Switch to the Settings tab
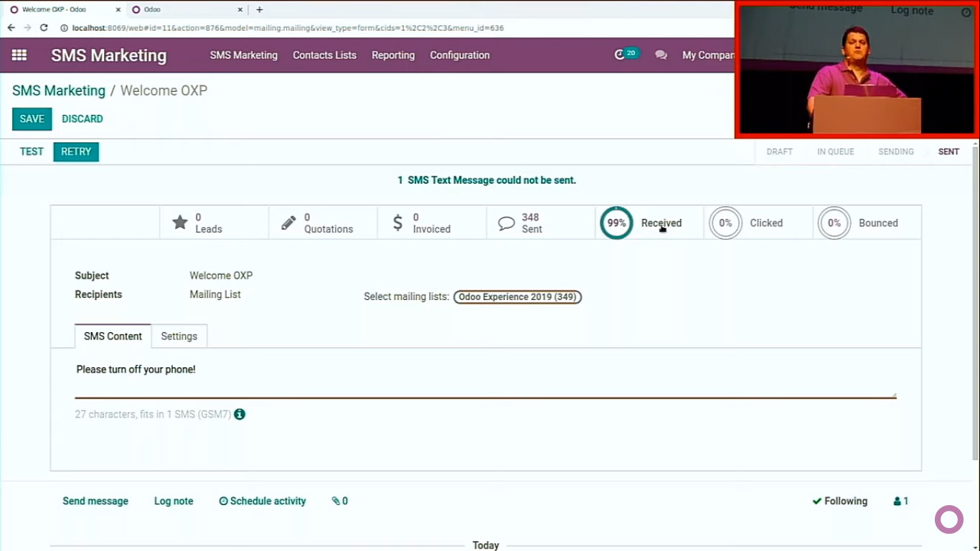 [x=179, y=336]
